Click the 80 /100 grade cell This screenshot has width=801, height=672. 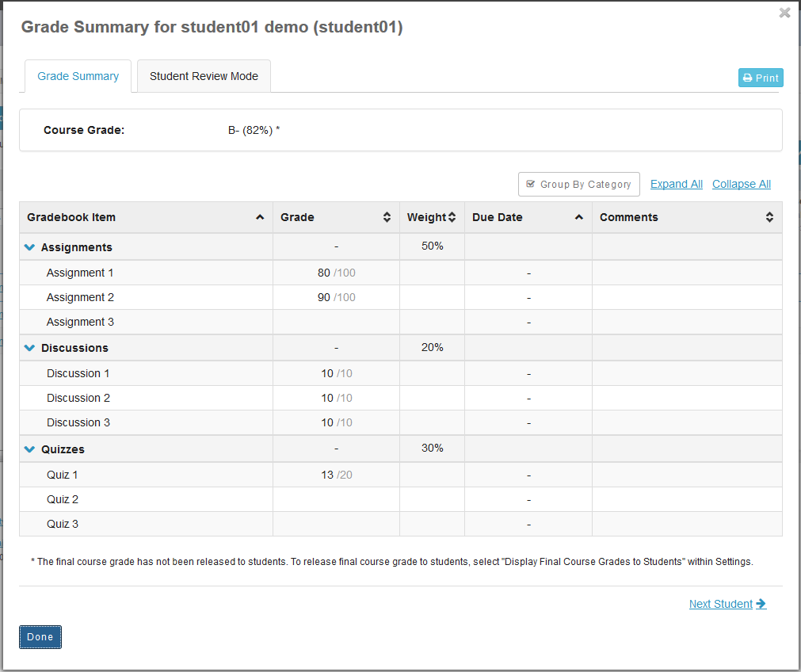tap(336, 273)
